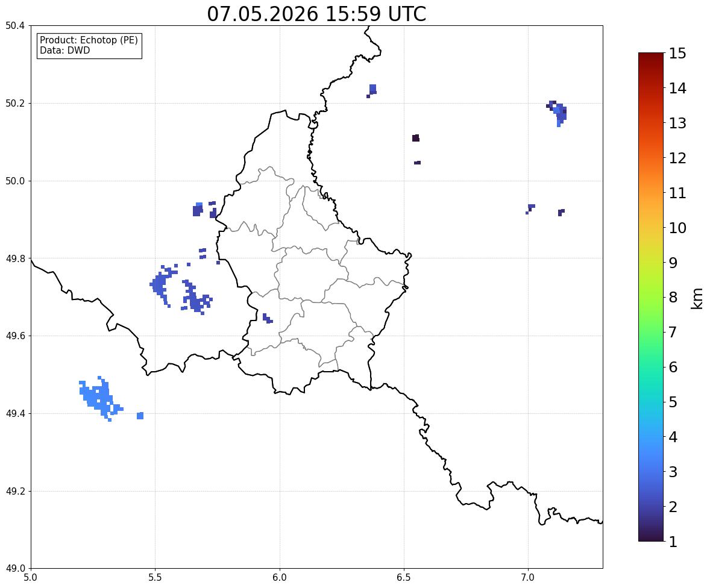Click the blue echo cluster in the upper right near 50.2

tap(558, 113)
